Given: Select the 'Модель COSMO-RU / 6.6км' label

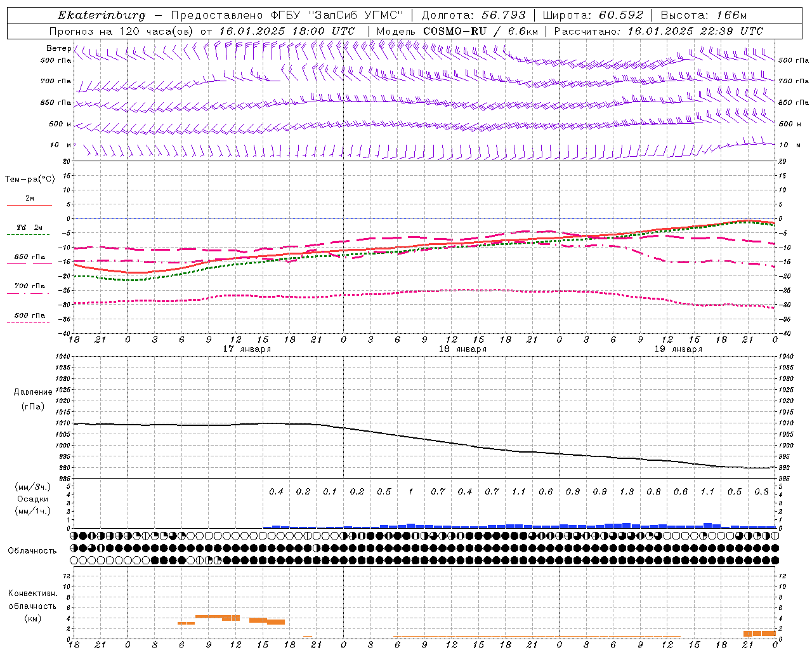Looking at the screenshot, I should coord(457,31).
